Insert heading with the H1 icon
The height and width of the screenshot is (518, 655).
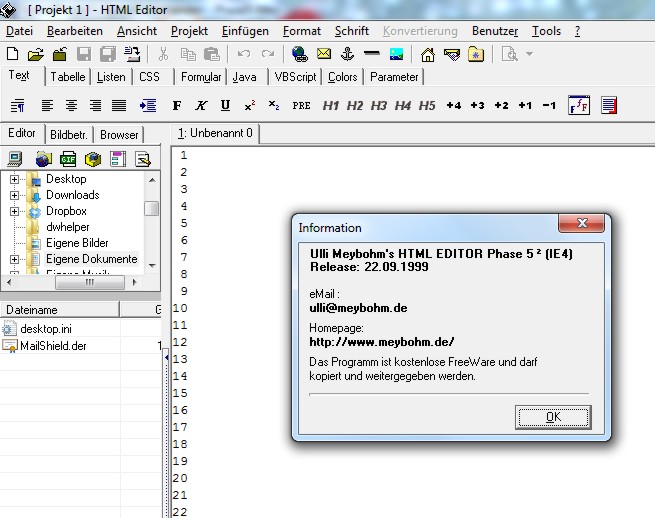point(331,105)
